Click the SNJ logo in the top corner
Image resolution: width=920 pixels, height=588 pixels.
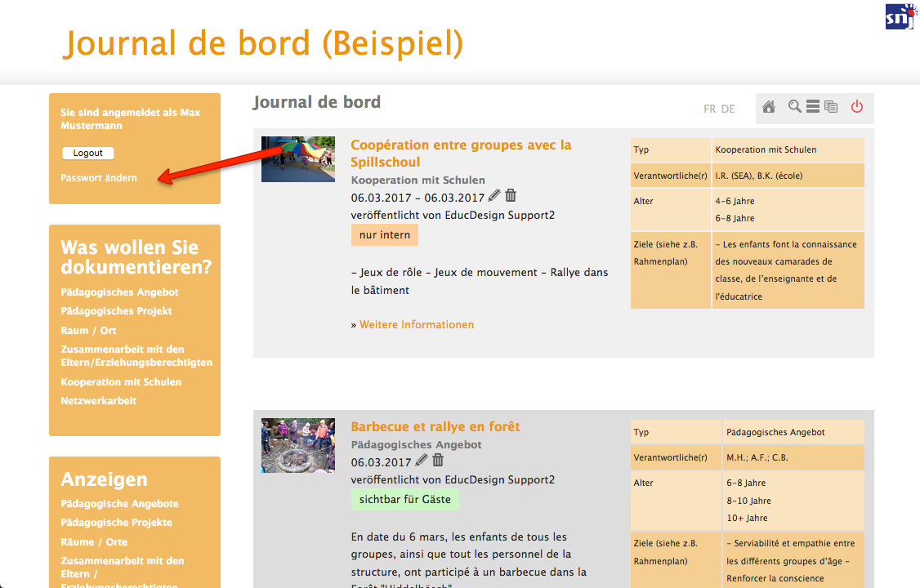900,16
